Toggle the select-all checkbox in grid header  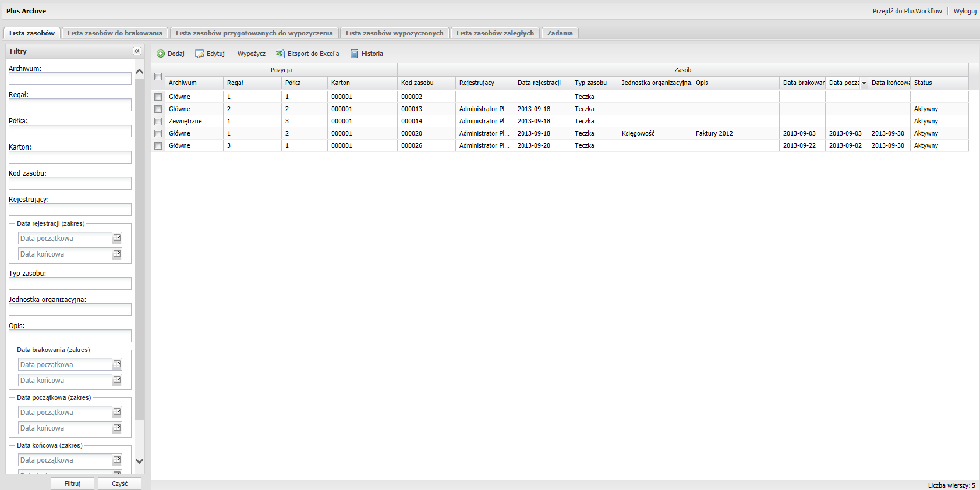coord(158,76)
